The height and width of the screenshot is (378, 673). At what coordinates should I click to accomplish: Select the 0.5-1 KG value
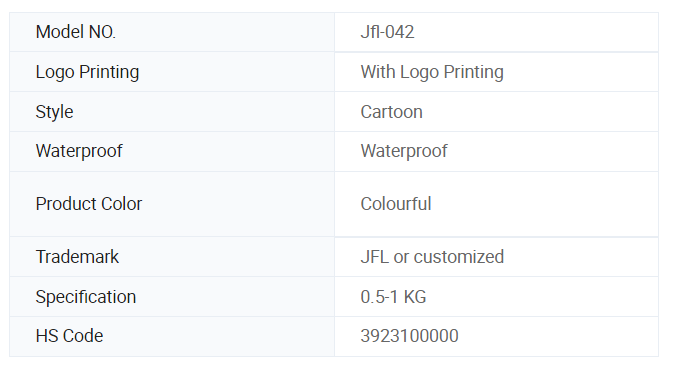393,297
